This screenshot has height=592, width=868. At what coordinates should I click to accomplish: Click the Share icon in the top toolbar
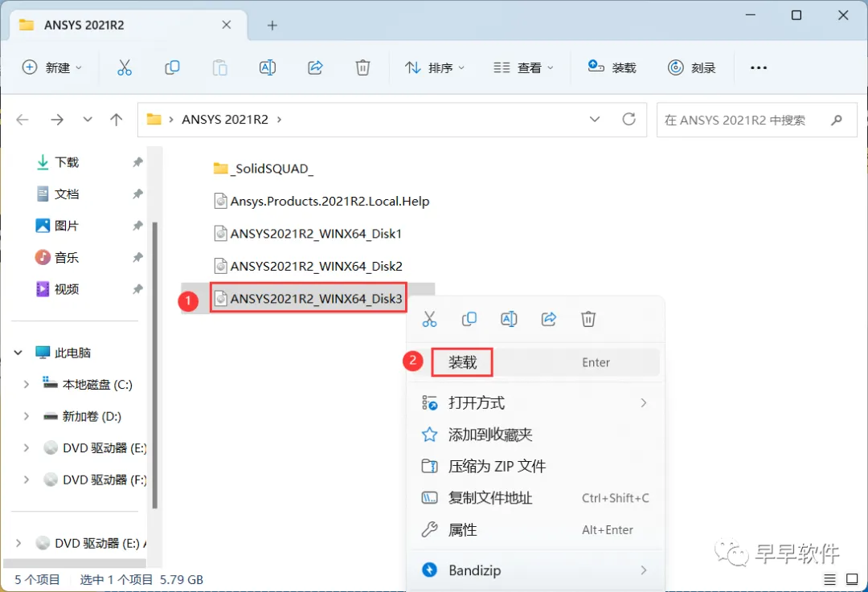315,67
